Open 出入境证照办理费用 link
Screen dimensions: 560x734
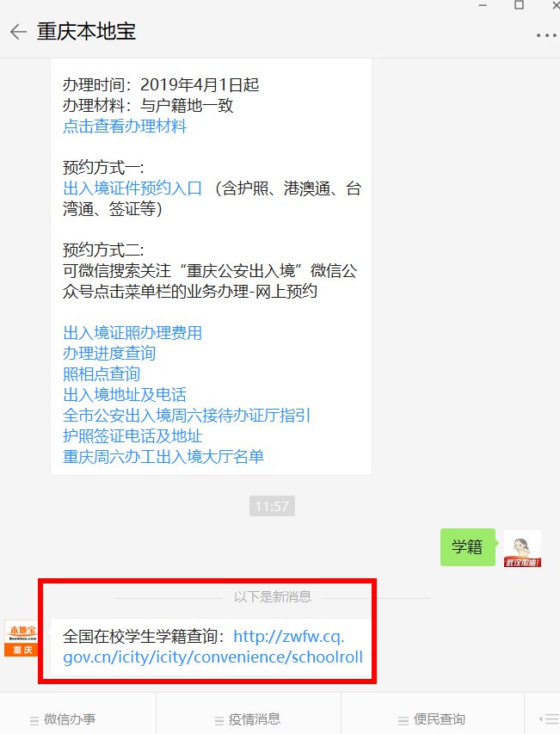[132, 333]
